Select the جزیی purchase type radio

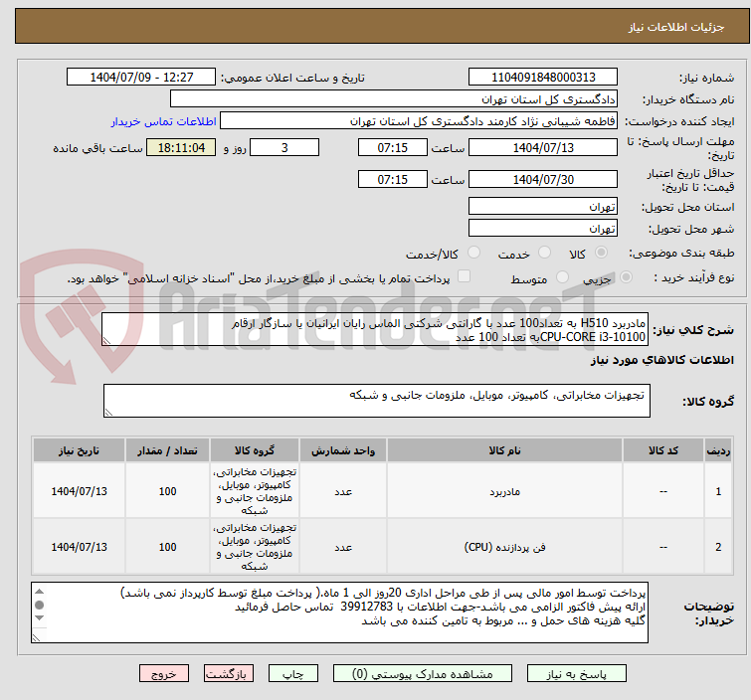click(626, 276)
